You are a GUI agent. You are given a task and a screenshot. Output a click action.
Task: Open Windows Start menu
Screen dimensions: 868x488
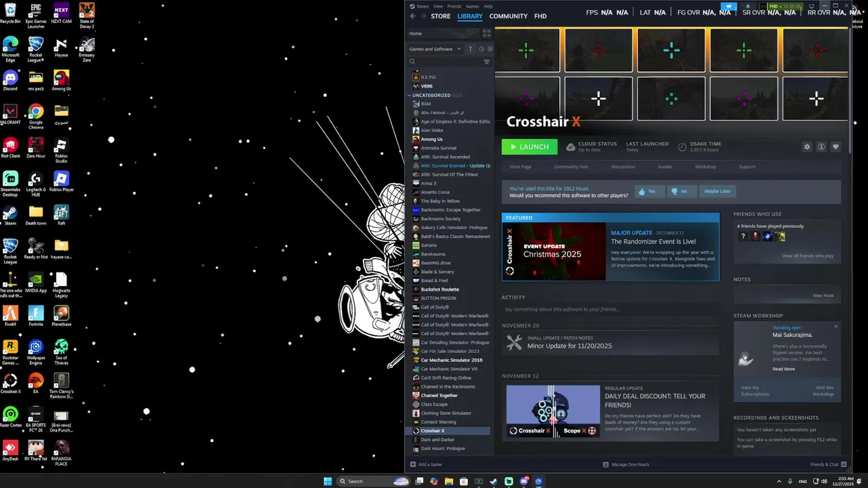tap(328, 481)
